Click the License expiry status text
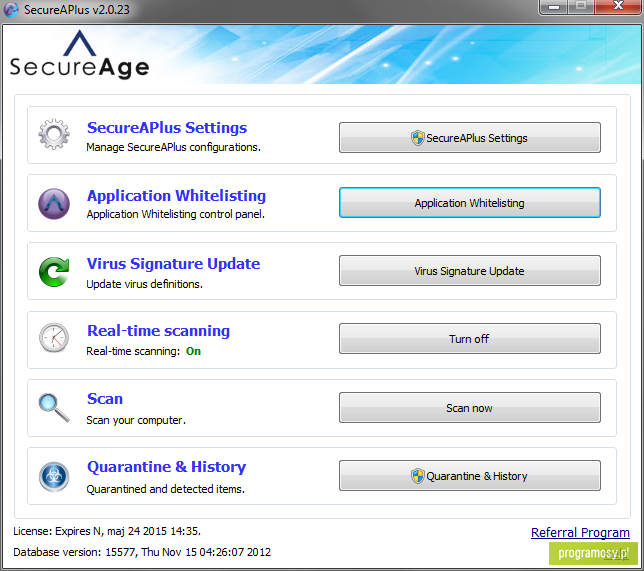 (x=107, y=531)
